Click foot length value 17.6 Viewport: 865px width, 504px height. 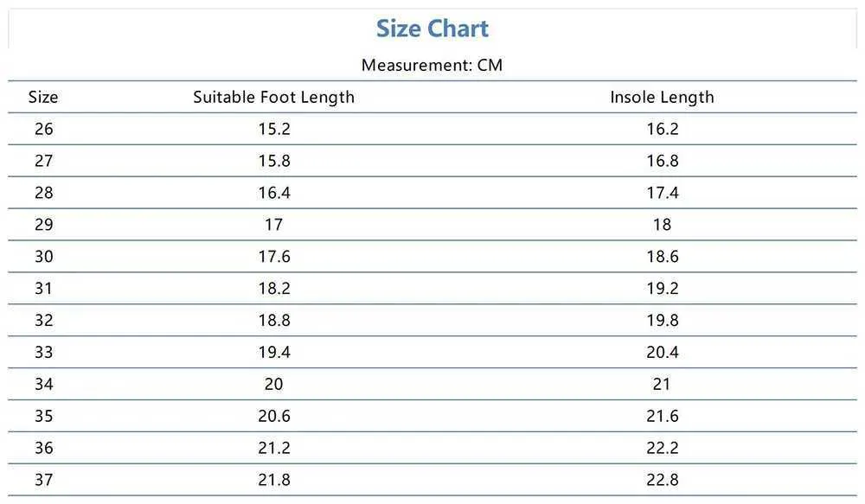pos(274,257)
